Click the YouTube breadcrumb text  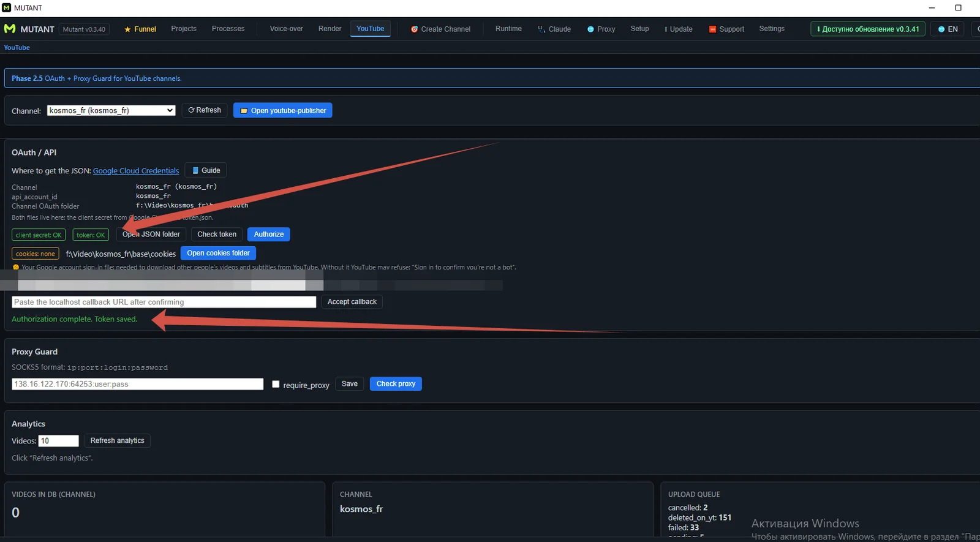click(x=17, y=48)
